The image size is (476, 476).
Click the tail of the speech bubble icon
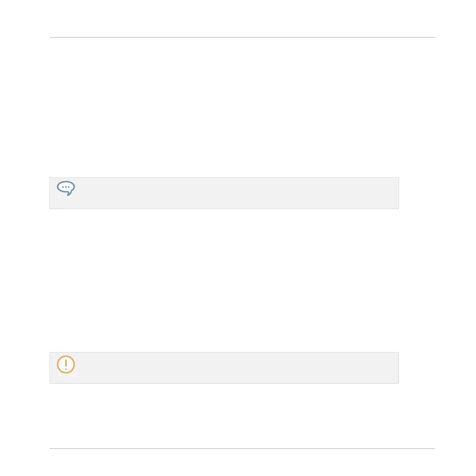click(x=69, y=193)
